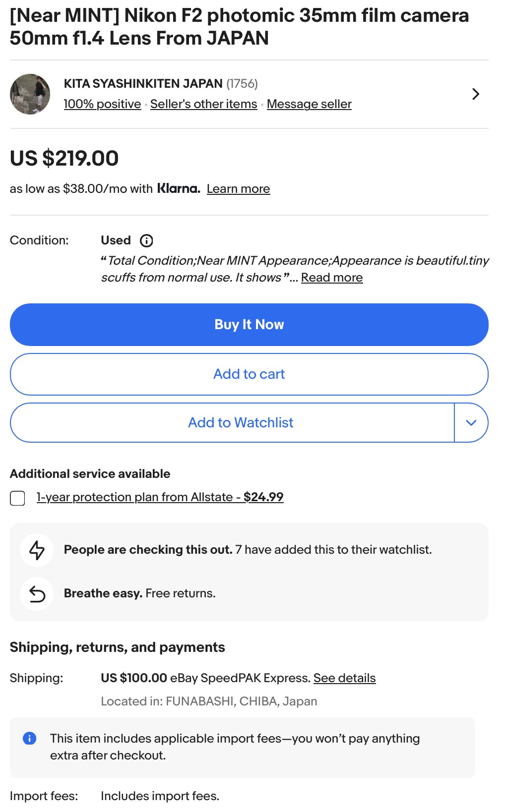Click the blue import fees info icon

(30, 739)
